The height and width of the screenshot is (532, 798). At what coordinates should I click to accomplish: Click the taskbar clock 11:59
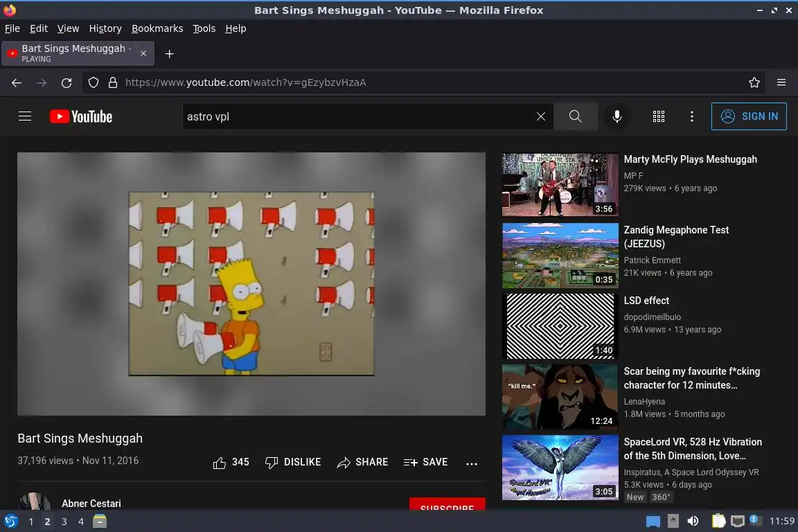(x=781, y=521)
